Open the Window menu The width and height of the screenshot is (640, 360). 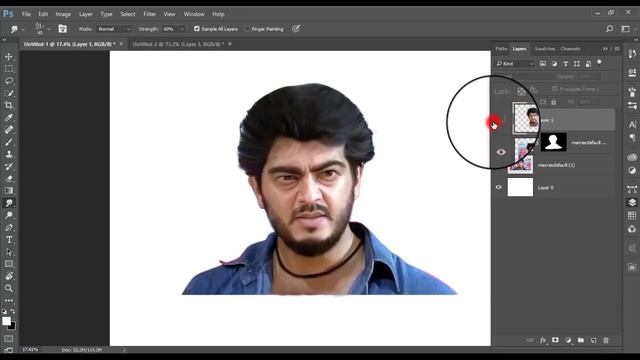tap(194, 14)
